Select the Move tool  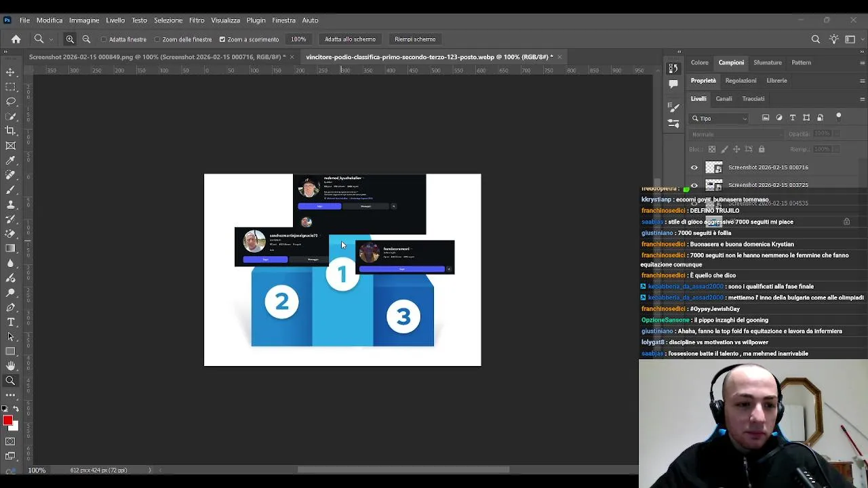pos(10,72)
